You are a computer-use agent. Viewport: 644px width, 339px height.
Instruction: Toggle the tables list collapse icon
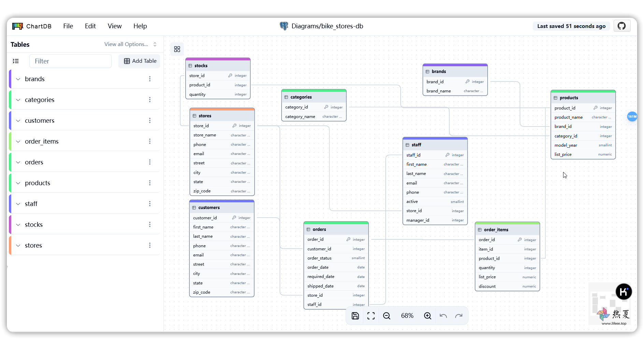tap(16, 61)
